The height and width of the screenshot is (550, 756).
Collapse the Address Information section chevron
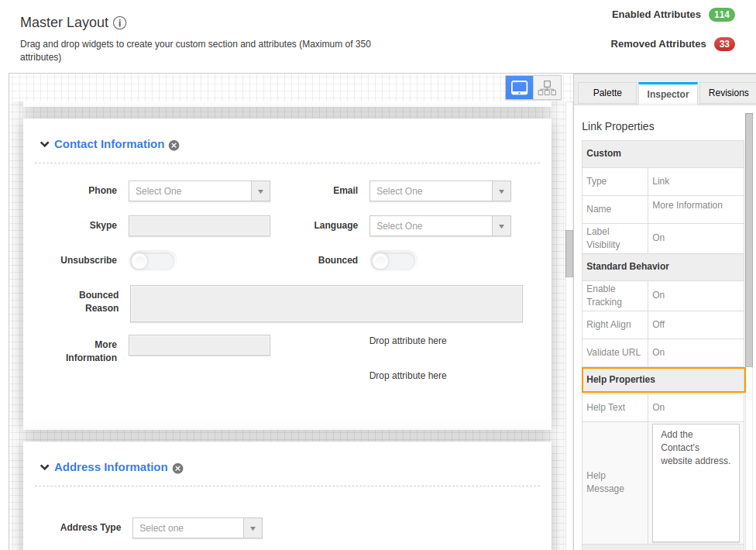(x=44, y=467)
